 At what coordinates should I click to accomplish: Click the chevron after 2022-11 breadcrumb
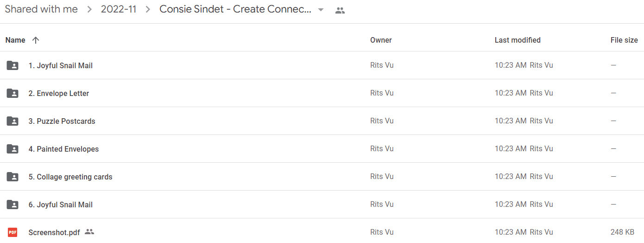(148, 10)
